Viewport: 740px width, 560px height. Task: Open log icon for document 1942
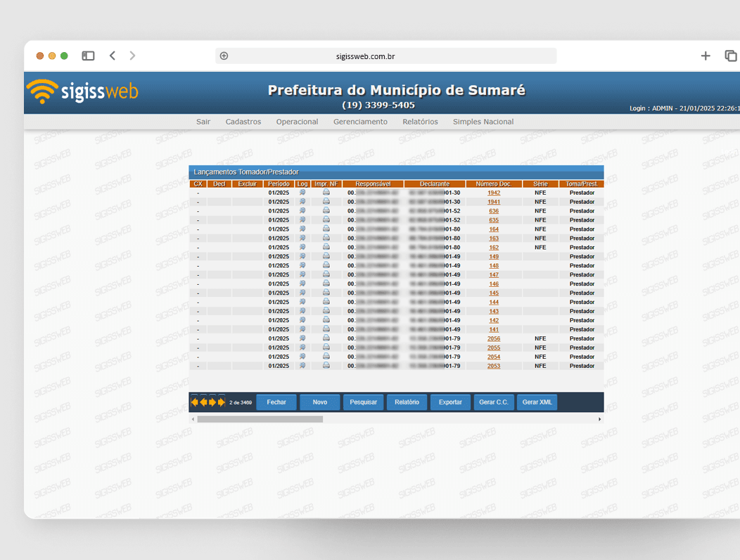point(302,193)
